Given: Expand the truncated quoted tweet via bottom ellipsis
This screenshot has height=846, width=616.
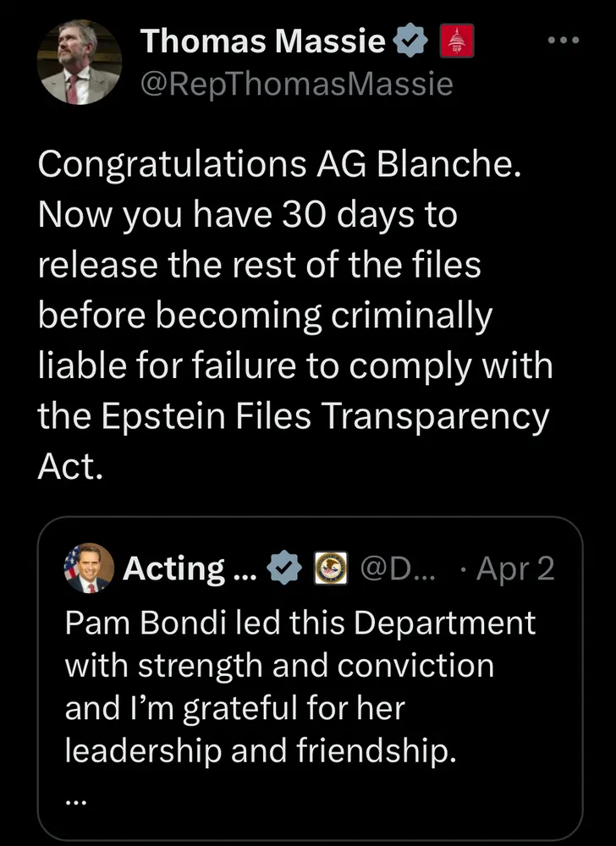Looking at the screenshot, I should [76, 799].
